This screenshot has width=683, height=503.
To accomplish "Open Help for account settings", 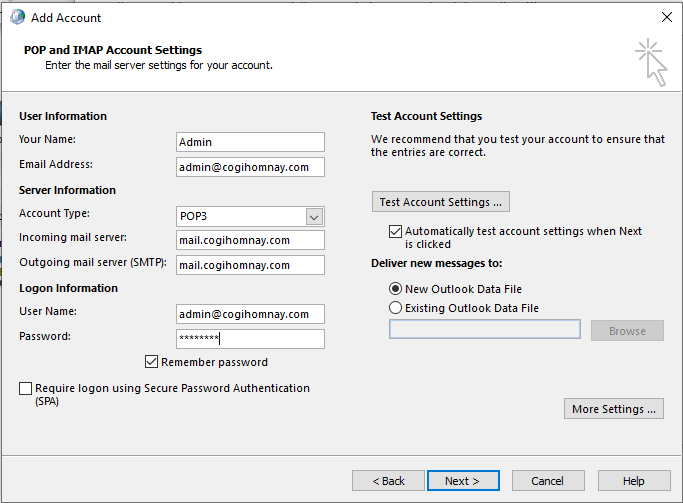I will coord(633,481).
